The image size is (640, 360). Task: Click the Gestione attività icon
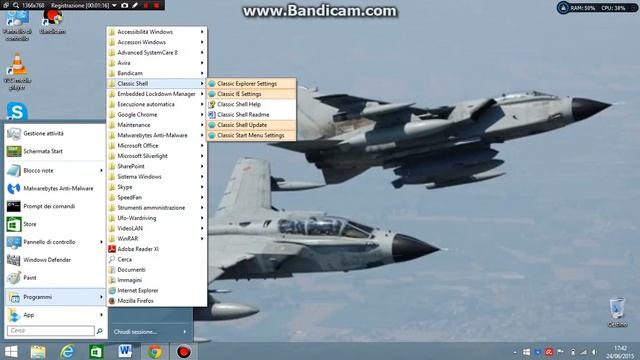13,133
